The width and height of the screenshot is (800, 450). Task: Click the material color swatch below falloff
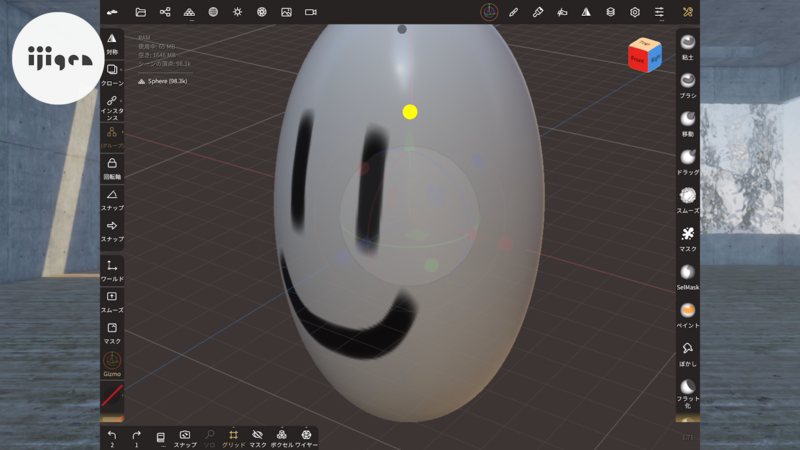[112, 419]
